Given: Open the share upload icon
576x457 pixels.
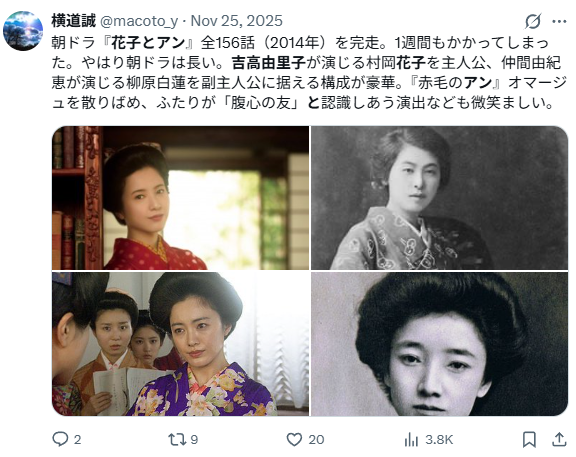Looking at the screenshot, I should [559, 439].
